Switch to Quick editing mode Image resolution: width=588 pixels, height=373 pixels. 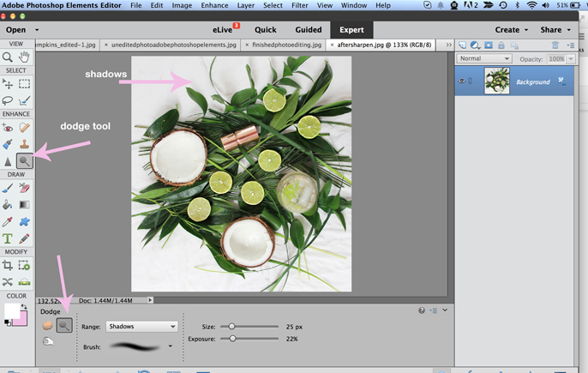(265, 29)
